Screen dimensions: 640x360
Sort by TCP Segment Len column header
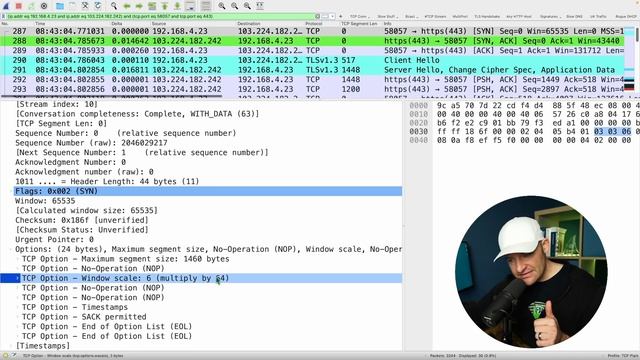coord(359,24)
